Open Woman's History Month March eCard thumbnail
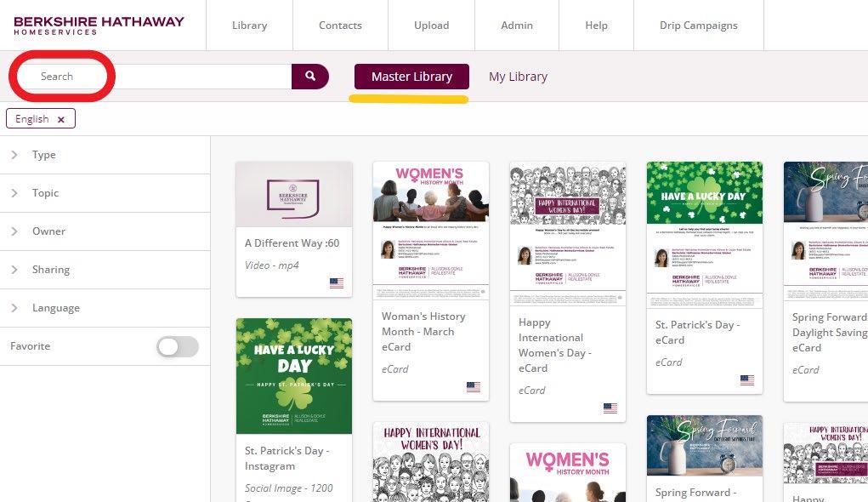This screenshot has width=868, height=502. tap(431, 231)
